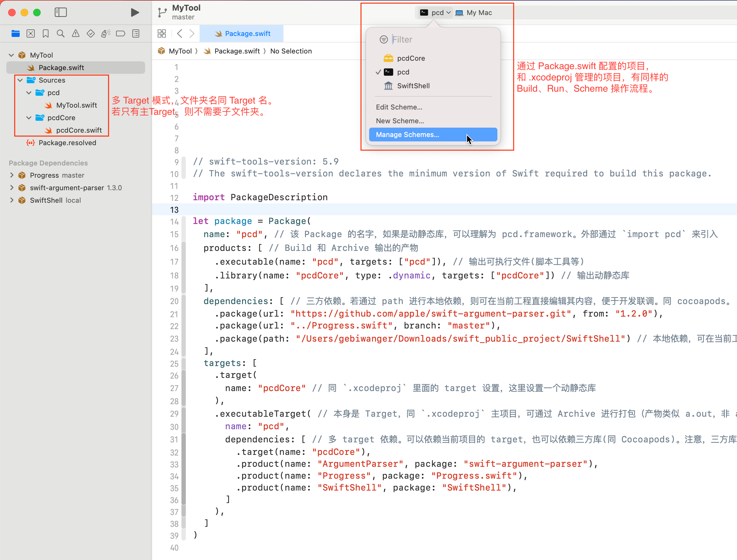Click the MyTool project title in toolbar
737x560 pixels.
[x=186, y=8]
